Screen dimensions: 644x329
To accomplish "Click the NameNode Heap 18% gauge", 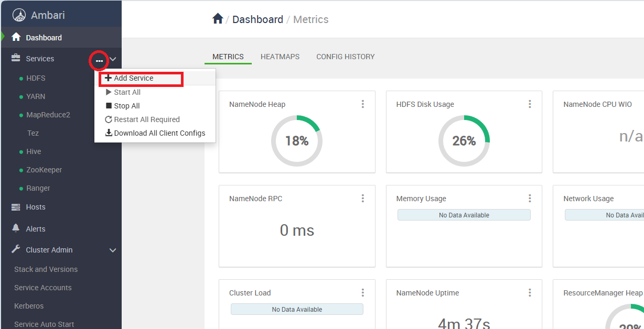I will (x=297, y=140).
